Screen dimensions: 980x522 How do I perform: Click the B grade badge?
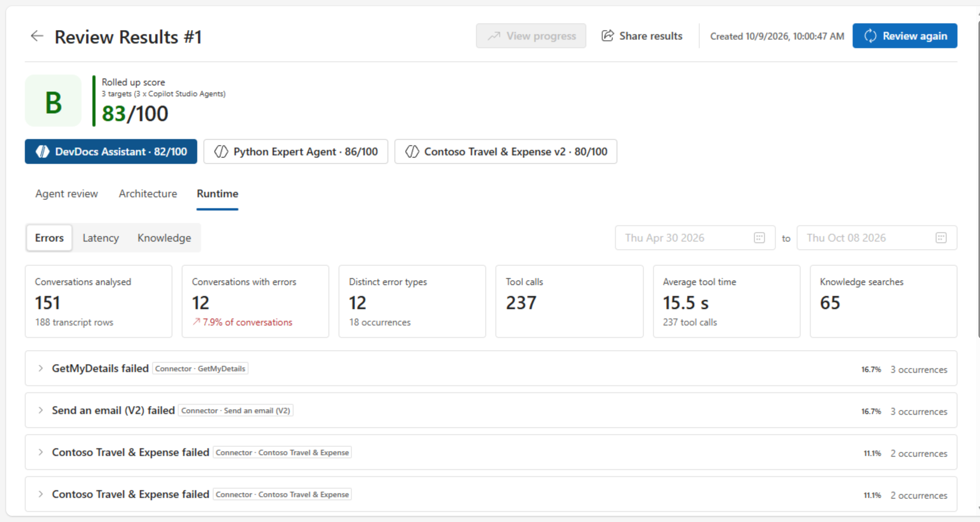(x=53, y=101)
